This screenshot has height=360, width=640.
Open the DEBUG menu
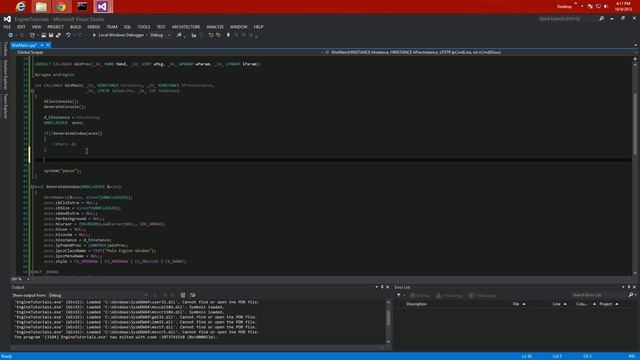click(93, 27)
